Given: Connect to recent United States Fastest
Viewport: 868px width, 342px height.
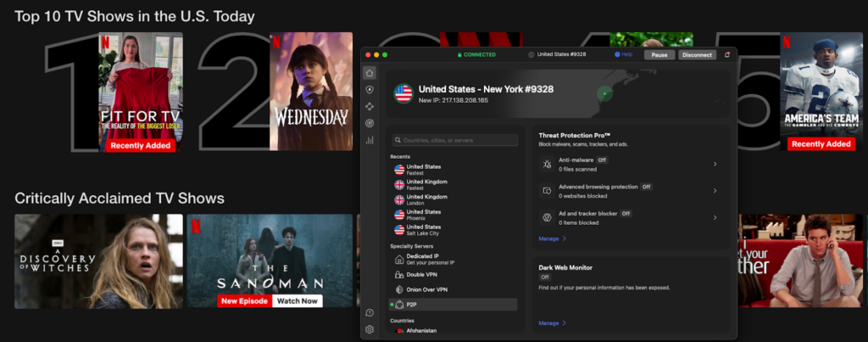Looking at the screenshot, I should click(454, 170).
